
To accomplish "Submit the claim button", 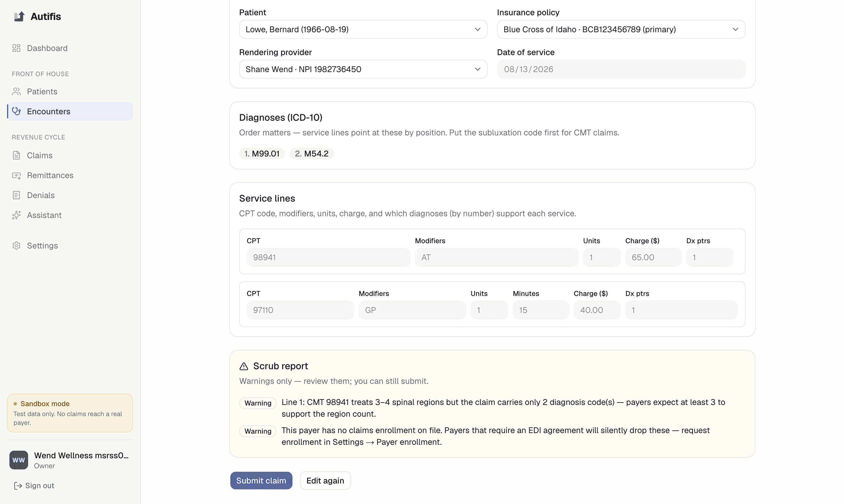I will tap(261, 481).
